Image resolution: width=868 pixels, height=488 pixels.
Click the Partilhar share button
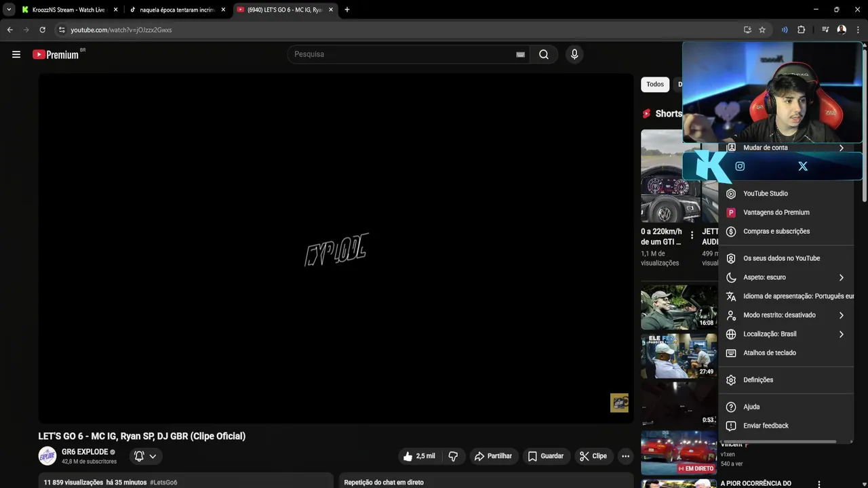click(x=493, y=456)
